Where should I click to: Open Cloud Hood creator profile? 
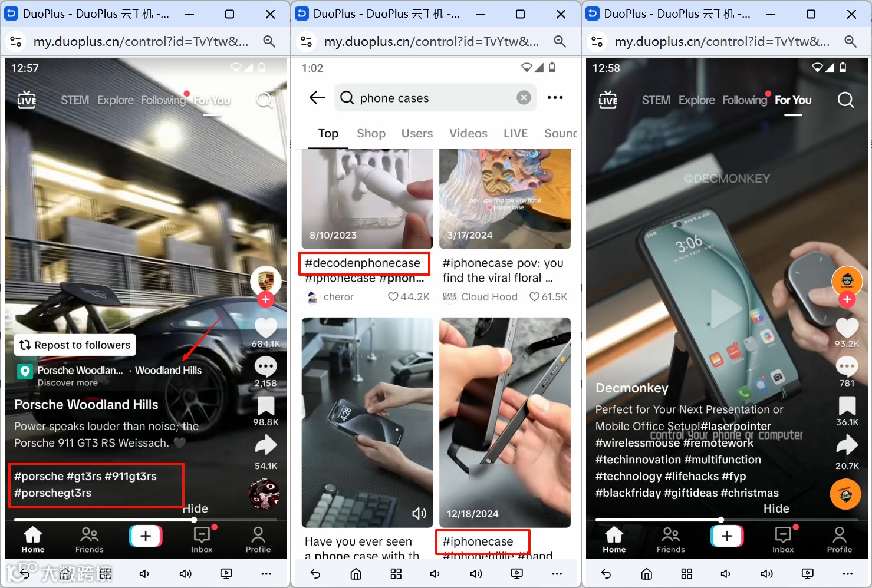[481, 297]
